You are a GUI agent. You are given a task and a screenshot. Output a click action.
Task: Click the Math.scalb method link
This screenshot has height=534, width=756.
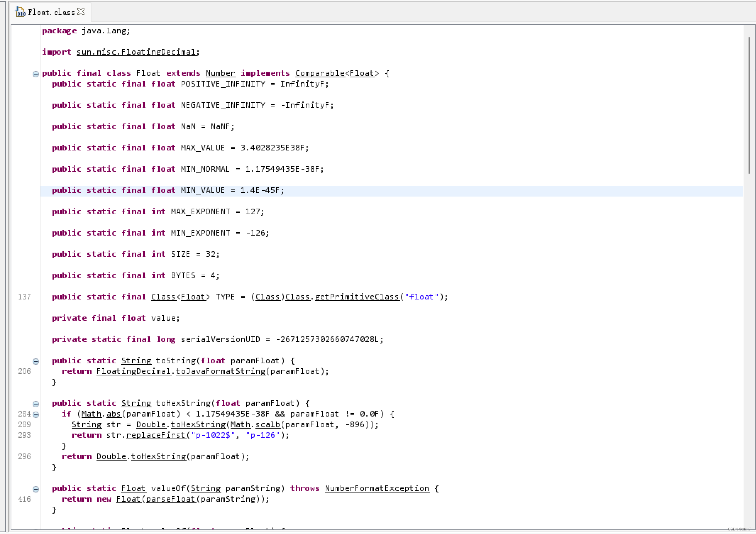click(267, 425)
